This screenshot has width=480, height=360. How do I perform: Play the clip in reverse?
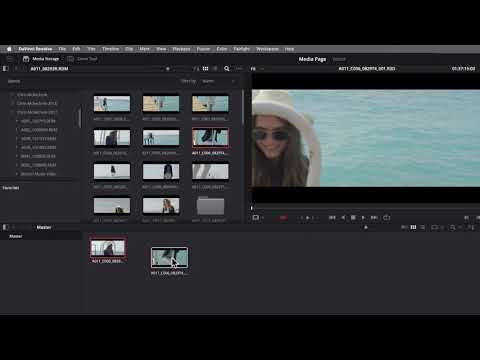tap(343, 218)
